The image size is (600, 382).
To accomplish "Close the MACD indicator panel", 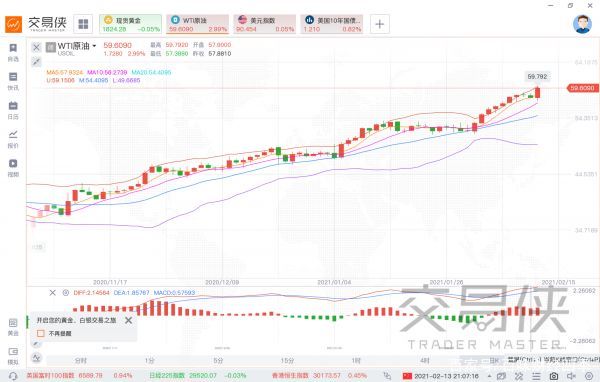I will click(x=52, y=293).
